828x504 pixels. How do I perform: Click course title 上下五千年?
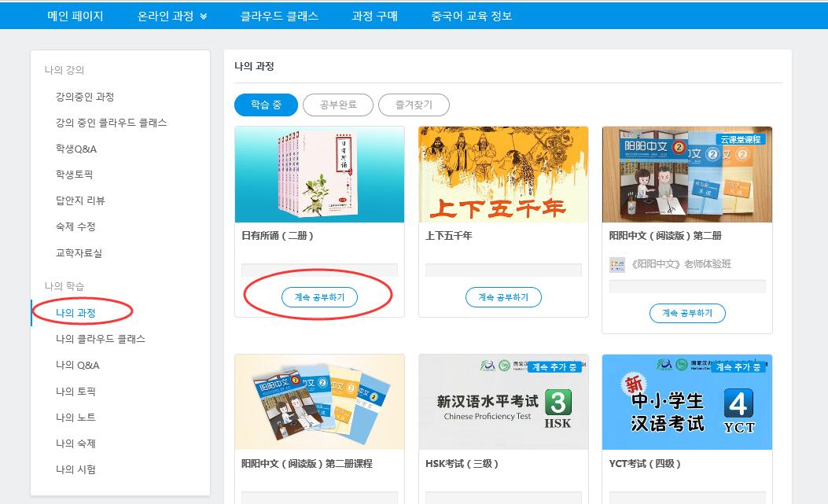449,236
